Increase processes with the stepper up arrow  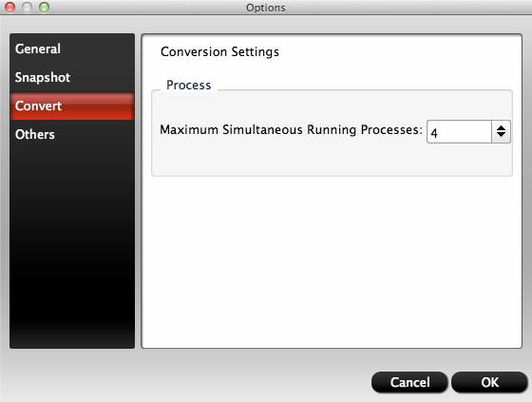502,127
